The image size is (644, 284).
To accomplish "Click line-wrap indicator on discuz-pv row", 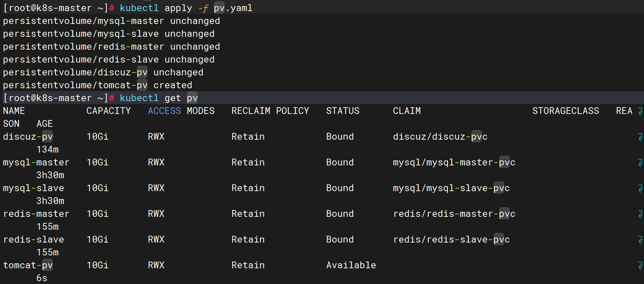I will 640,137.
